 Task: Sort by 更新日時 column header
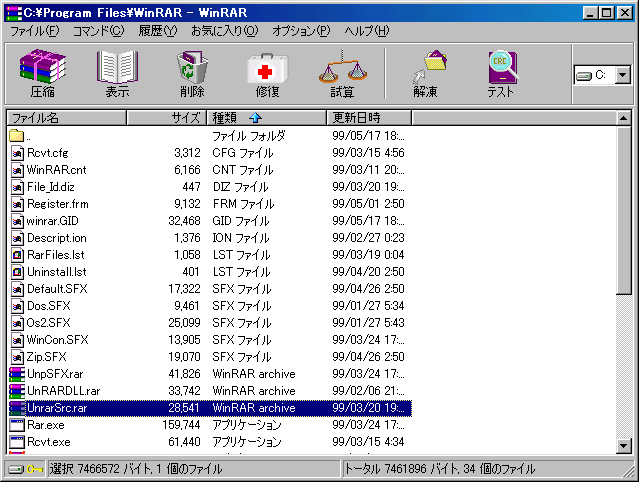pos(369,118)
